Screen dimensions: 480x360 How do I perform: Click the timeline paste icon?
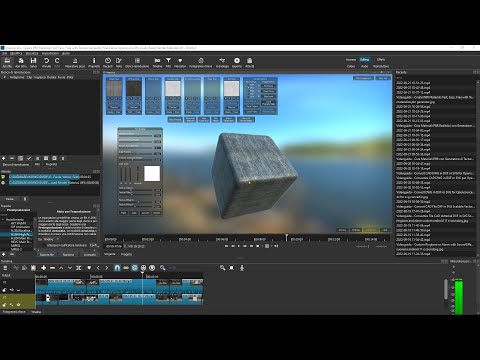coord(33,268)
